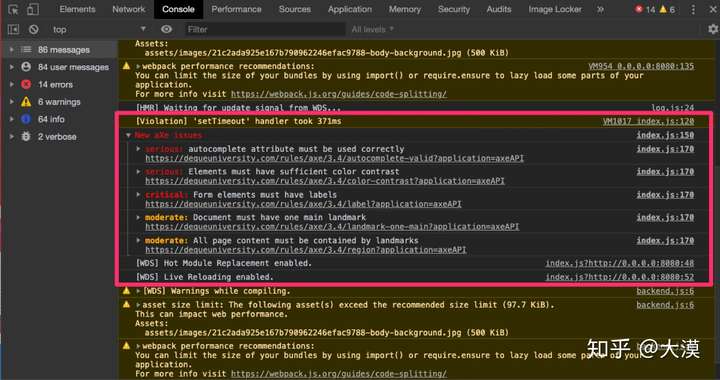Open source link ending in 8080:52
This screenshot has width=720, height=380.
click(x=619, y=277)
